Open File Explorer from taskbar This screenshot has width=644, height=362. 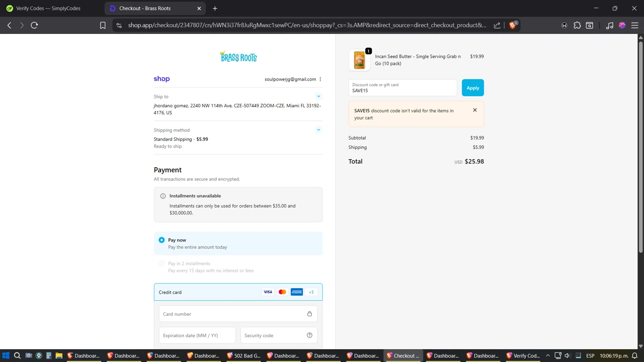point(59,356)
